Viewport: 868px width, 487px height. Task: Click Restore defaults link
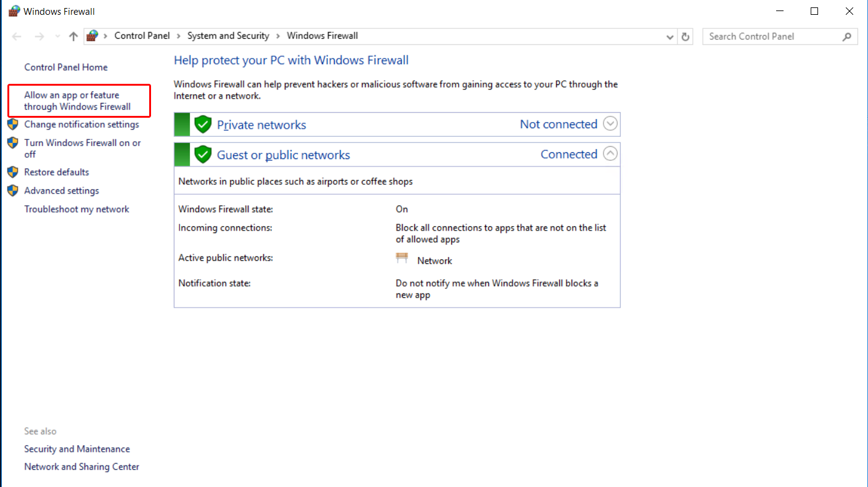coord(57,172)
